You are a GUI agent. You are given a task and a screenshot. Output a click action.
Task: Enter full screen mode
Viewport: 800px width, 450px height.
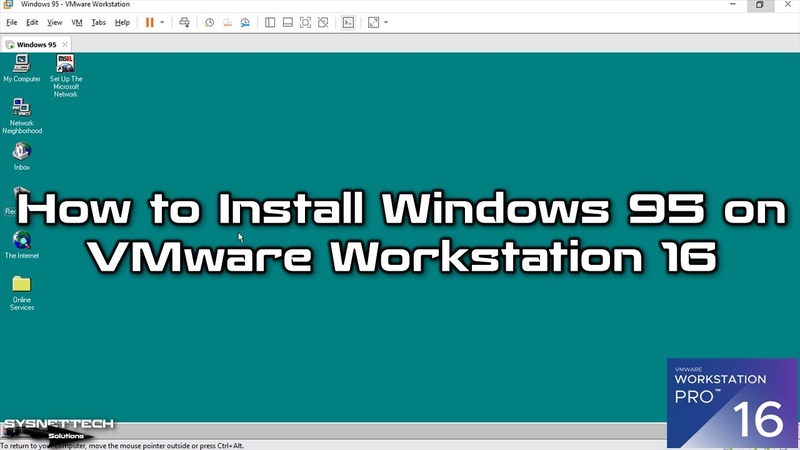click(305, 22)
